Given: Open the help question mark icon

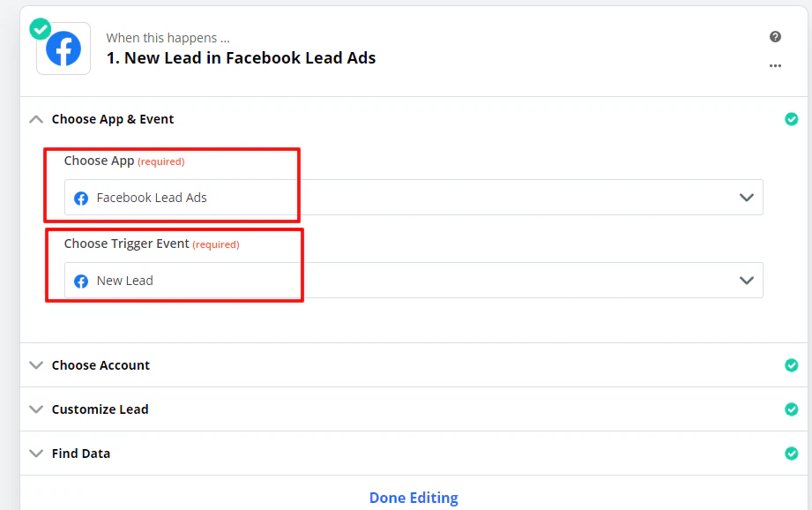Looking at the screenshot, I should (775, 37).
